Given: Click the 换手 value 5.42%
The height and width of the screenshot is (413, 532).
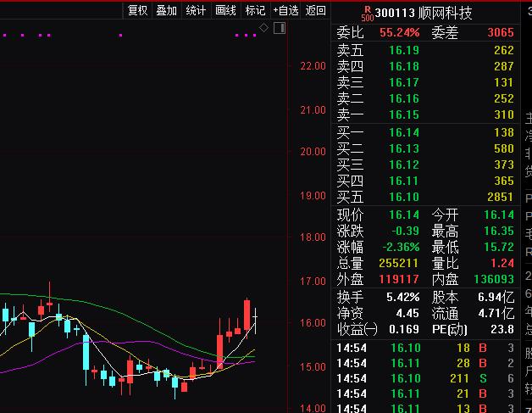Looking at the screenshot, I should tap(403, 297).
